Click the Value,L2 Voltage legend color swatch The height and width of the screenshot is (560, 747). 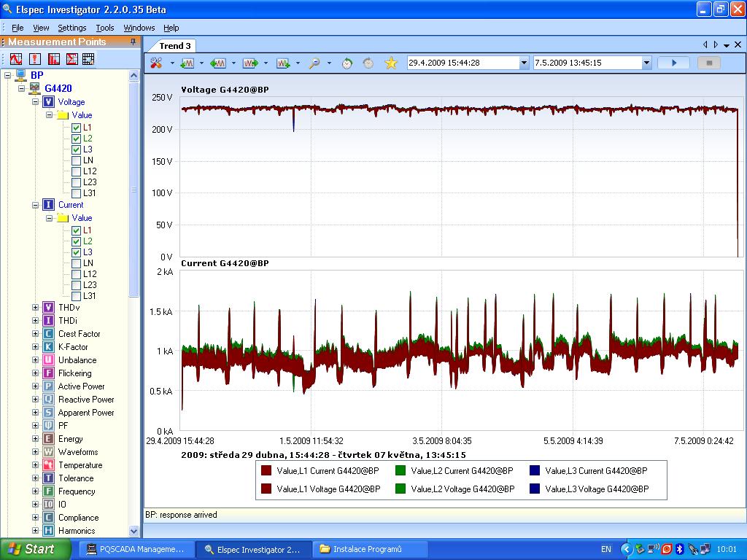pyautogui.click(x=400, y=489)
